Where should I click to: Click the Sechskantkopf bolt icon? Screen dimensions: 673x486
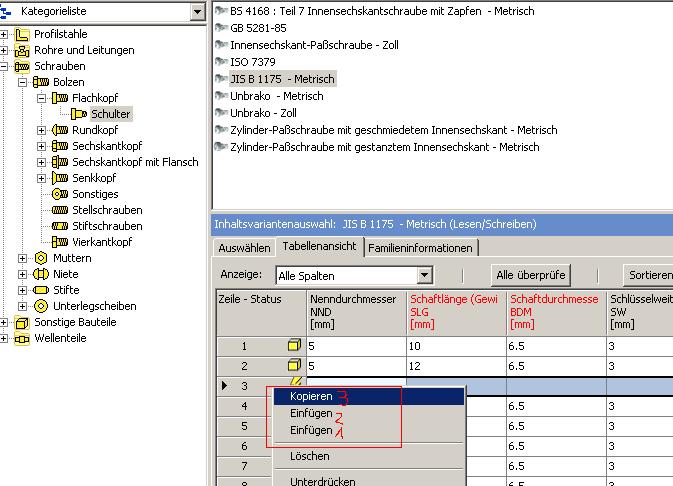(60, 146)
